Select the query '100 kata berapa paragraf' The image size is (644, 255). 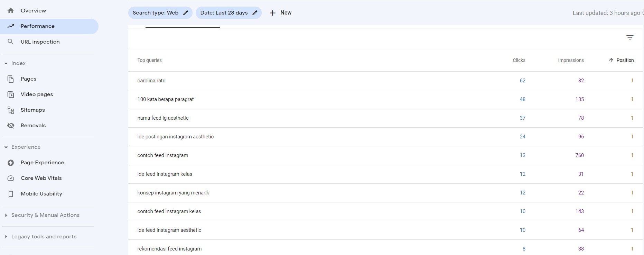pyautogui.click(x=166, y=99)
